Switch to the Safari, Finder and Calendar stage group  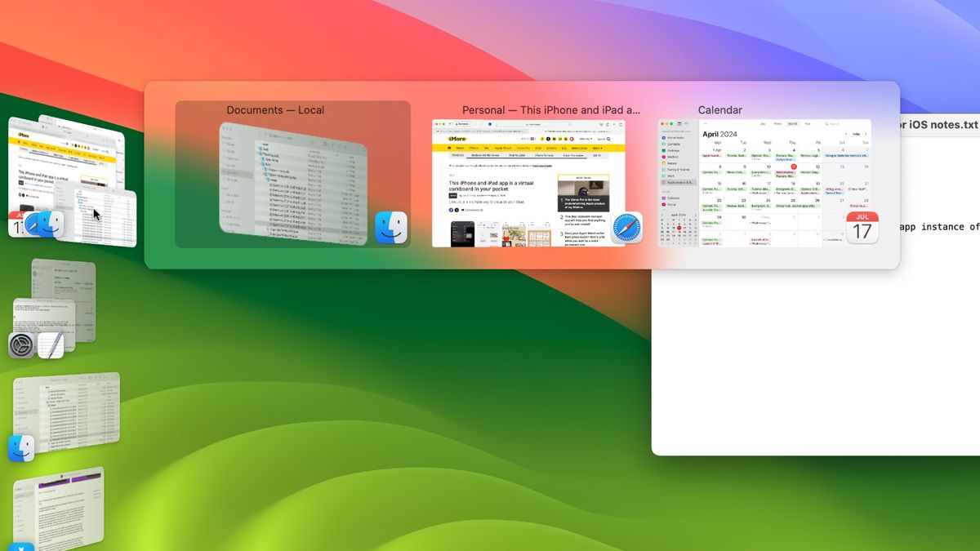(71, 180)
